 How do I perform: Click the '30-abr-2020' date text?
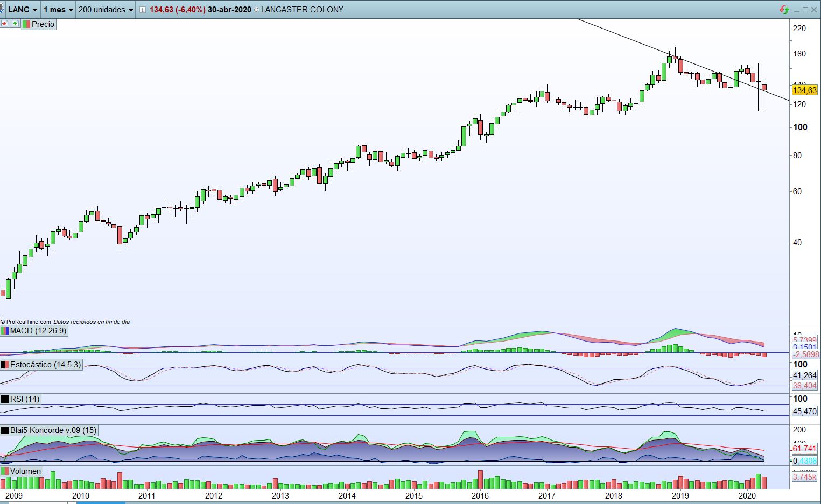click(x=229, y=10)
